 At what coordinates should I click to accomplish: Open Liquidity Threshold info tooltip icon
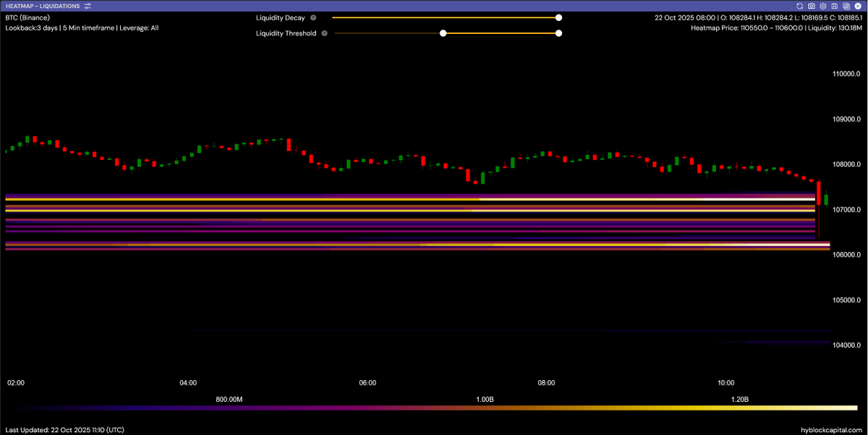pos(324,33)
